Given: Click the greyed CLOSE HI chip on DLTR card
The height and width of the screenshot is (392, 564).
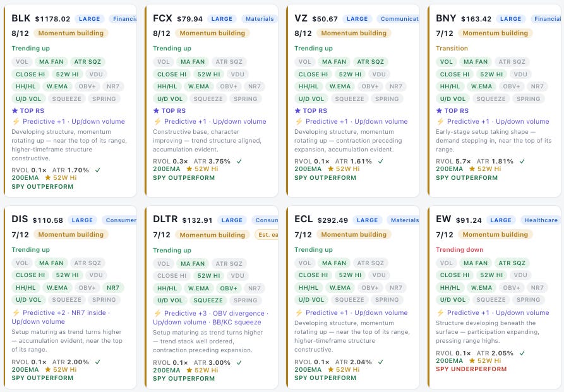Looking at the screenshot, I should [172, 276].
